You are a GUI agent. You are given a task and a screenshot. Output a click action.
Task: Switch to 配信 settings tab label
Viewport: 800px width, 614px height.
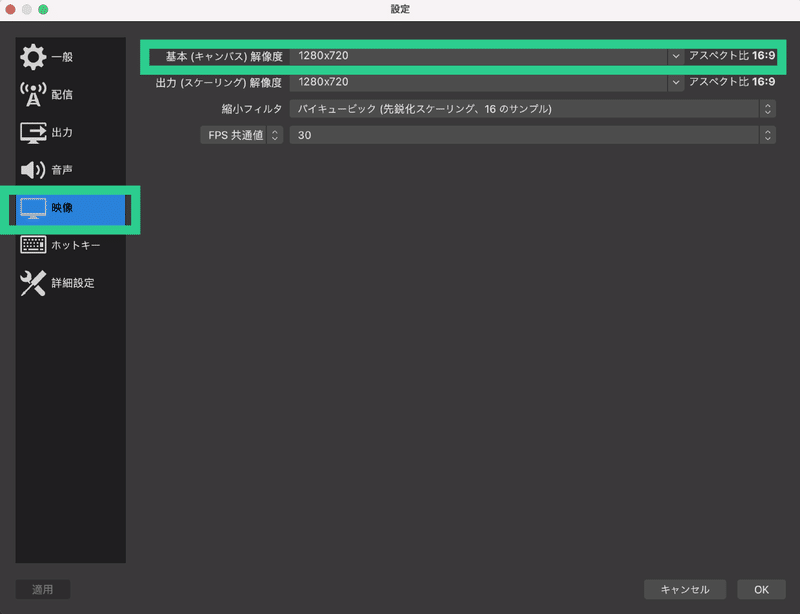(62, 94)
